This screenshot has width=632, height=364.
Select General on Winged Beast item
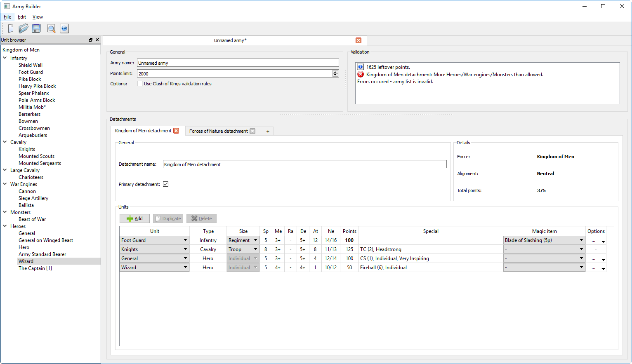coord(46,240)
